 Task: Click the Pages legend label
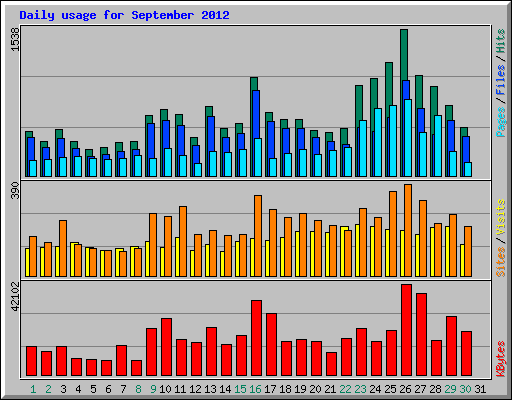point(501,122)
